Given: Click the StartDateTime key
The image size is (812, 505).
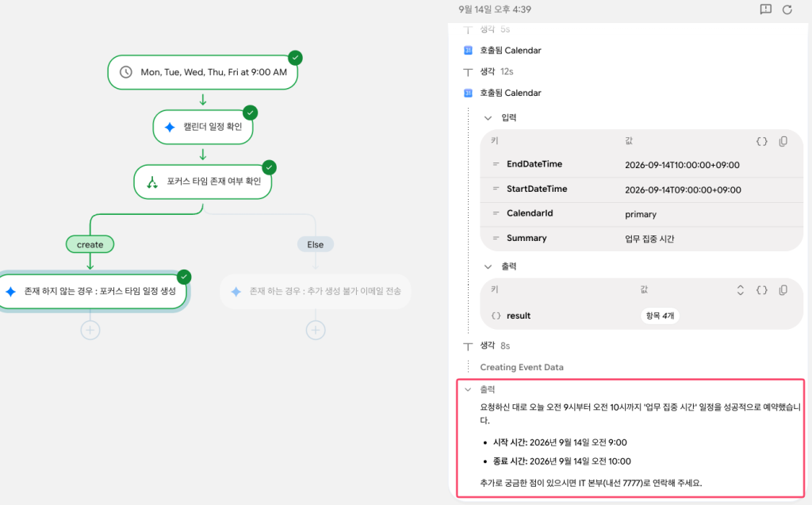Looking at the screenshot, I should point(537,189).
